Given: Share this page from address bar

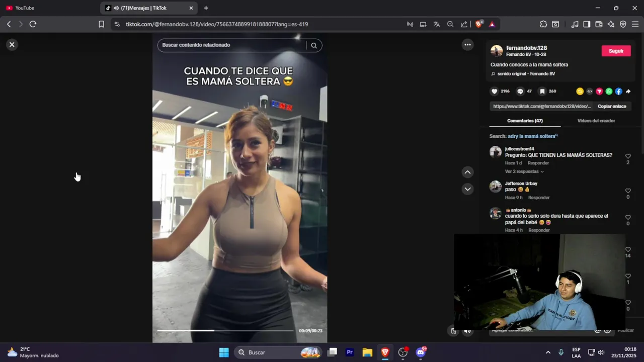Looking at the screenshot, I should (464, 24).
